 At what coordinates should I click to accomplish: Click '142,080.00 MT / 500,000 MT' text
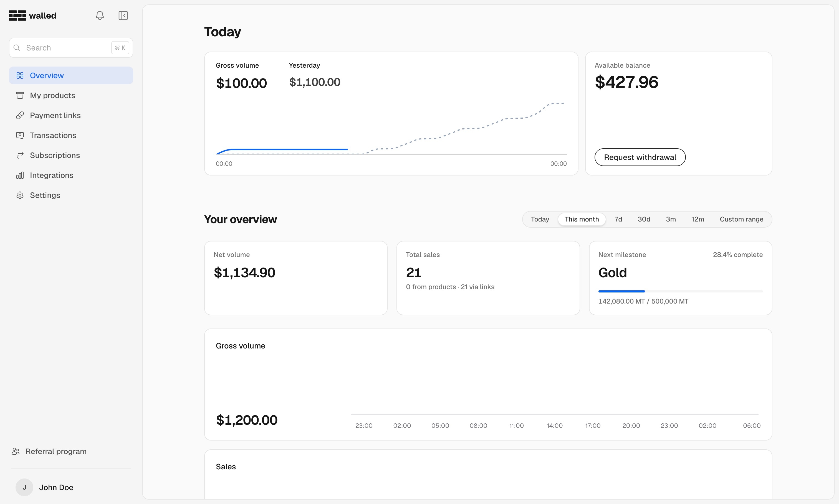[643, 301]
